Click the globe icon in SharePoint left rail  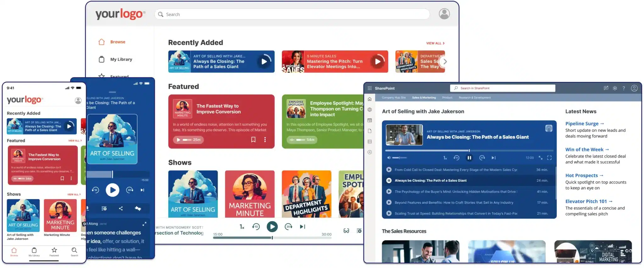tap(370, 110)
